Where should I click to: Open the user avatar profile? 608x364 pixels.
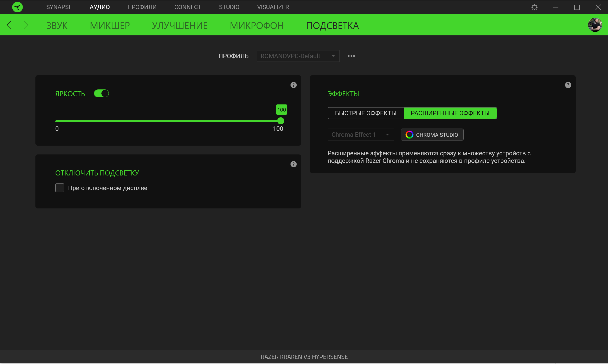[x=595, y=25]
